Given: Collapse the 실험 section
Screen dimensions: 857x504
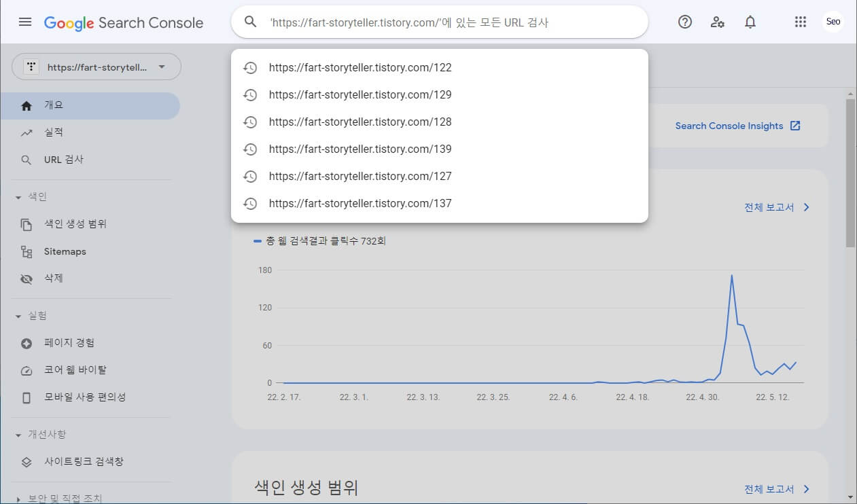Looking at the screenshot, I should pyautogui.click(x=18, y=316).
